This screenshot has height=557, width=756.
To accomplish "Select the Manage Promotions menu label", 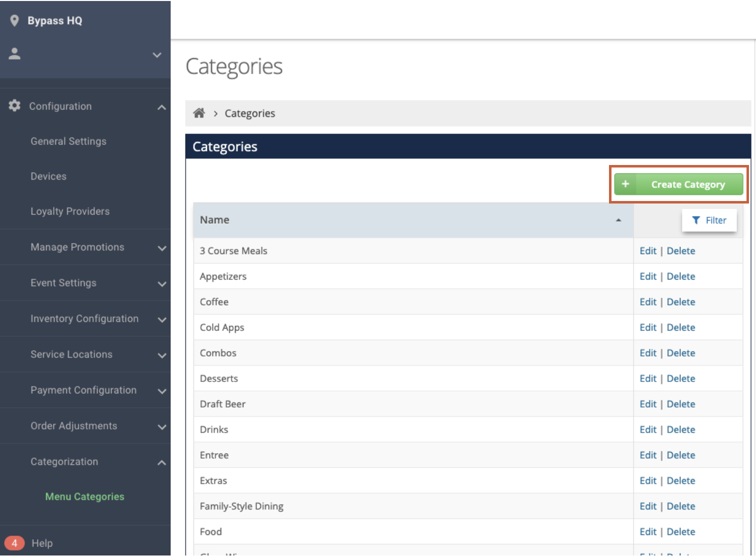I will coord(77,247).
